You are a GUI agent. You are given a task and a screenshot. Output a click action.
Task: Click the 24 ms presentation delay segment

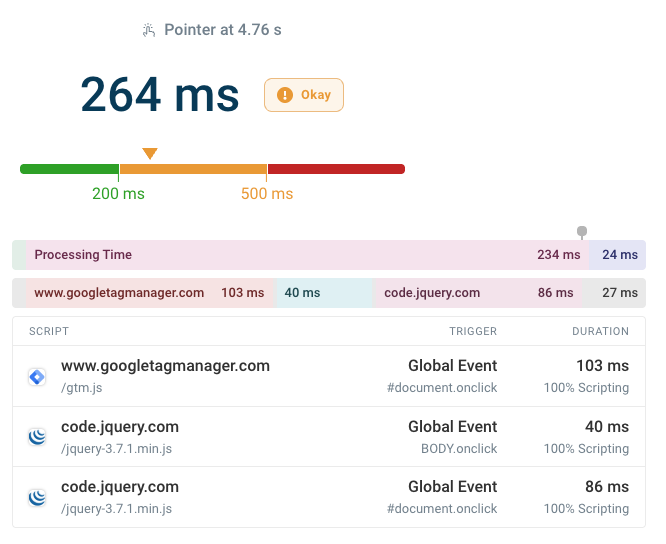617,255
